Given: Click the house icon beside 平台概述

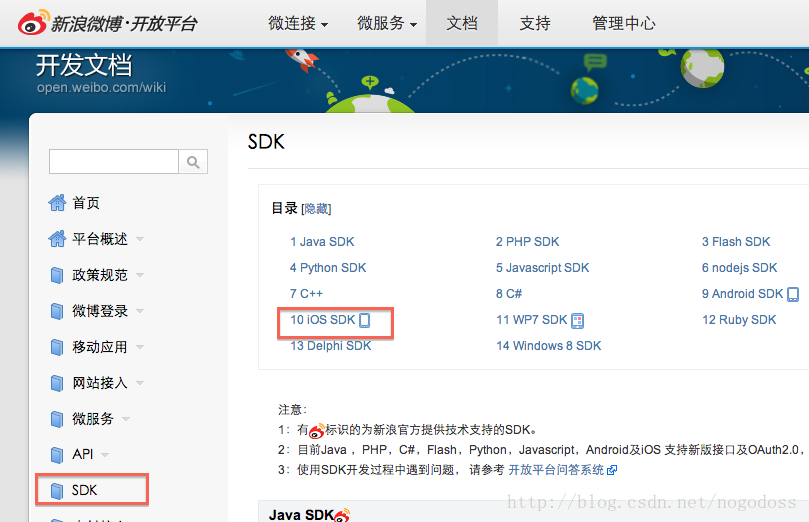Looking at the screenshot, I should [x=57, y=239].
